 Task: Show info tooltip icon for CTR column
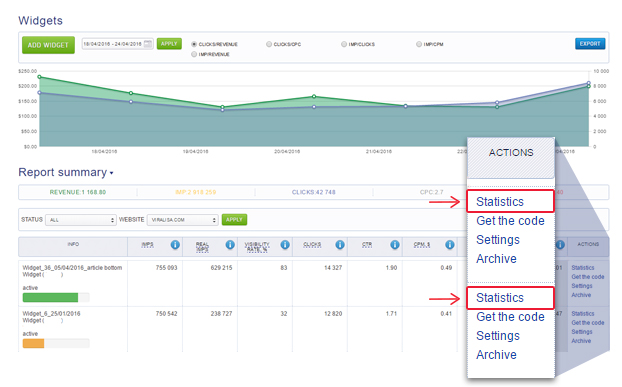(395, 245)
